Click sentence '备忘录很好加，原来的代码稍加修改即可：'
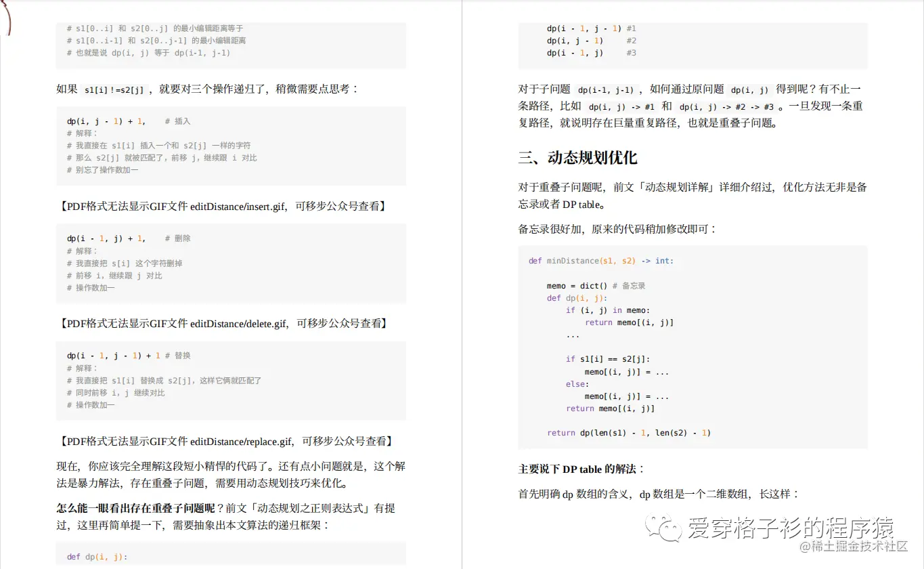The height and width of the screenshot is (569, 924). click(617, 230)
